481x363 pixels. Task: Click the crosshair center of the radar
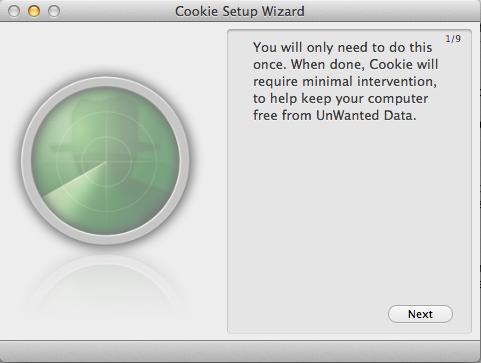click(107, 161)
